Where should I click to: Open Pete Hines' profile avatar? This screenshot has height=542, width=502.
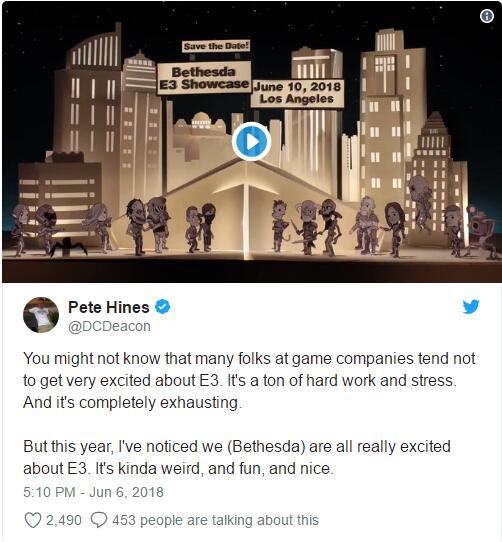click(41, 315)
